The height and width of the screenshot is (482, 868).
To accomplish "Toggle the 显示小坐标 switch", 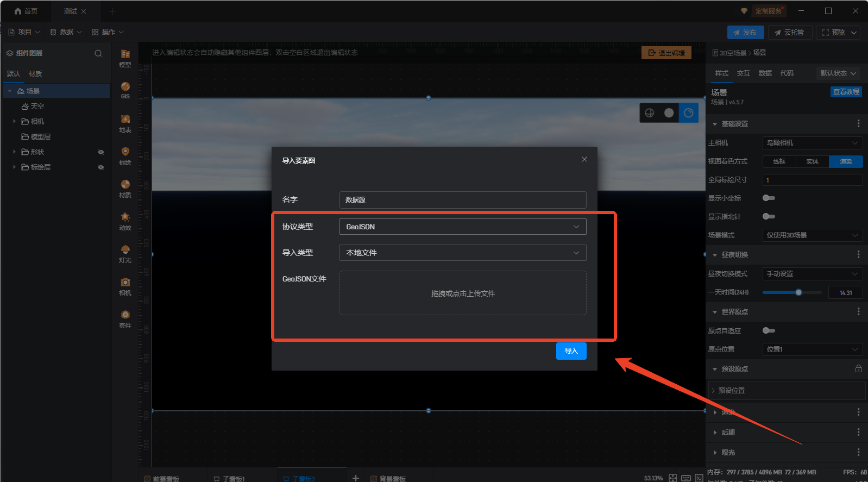I will (x=769, y=198).
